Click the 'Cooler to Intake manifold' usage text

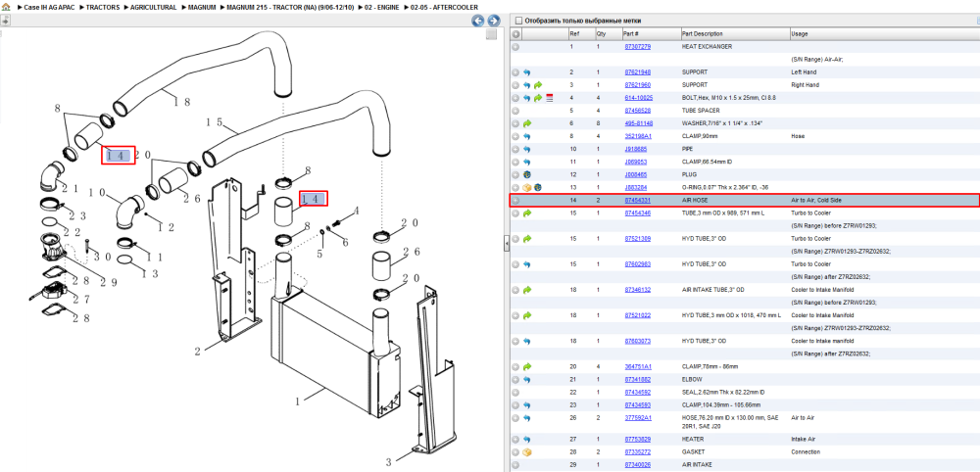[822, 341]
